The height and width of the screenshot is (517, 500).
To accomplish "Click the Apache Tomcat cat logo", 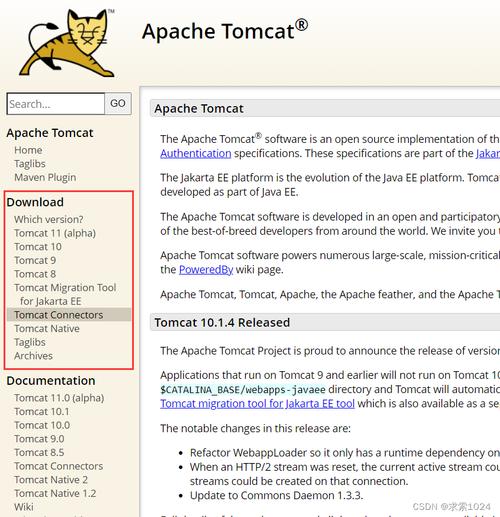I will (x=67, y=43).
